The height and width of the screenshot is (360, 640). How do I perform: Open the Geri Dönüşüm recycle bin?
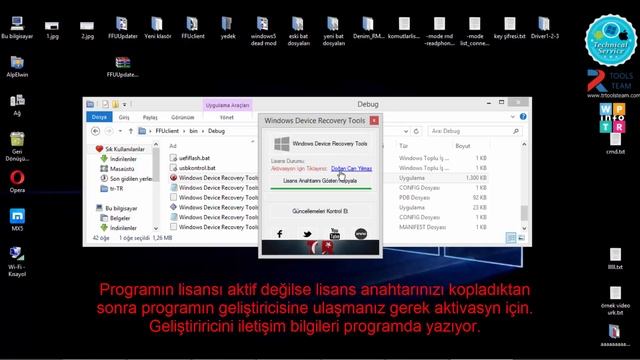(x=17, y=147)
